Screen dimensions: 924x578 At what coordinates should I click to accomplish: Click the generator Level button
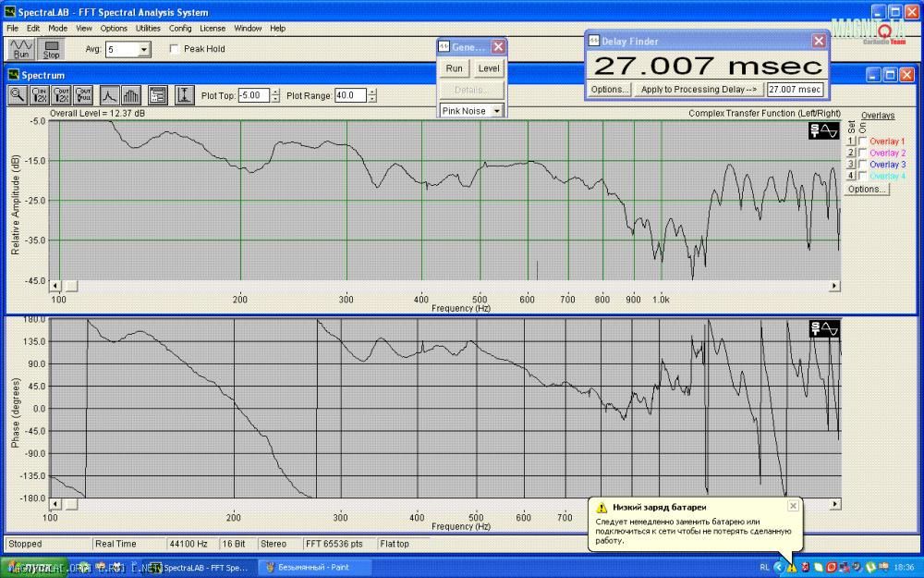coord(488,68)
